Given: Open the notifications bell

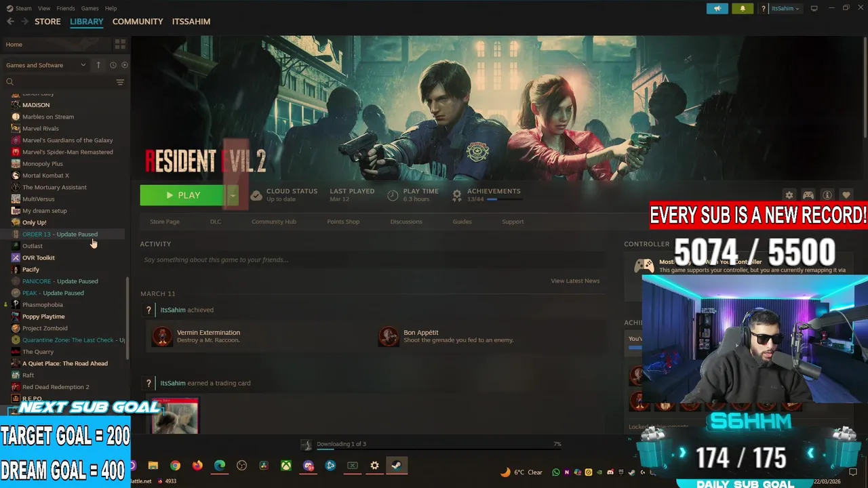Looking at the screenshot, I should point(743,8).
